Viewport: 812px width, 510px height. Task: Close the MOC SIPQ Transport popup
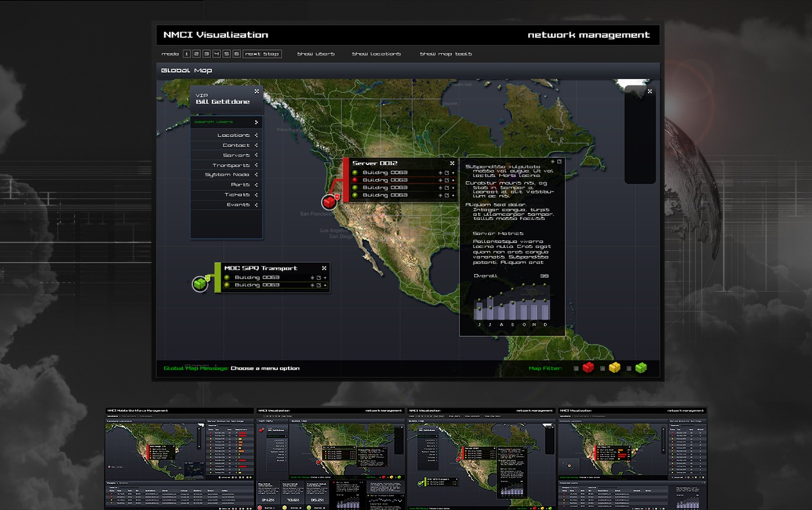(x=324, y=268)
